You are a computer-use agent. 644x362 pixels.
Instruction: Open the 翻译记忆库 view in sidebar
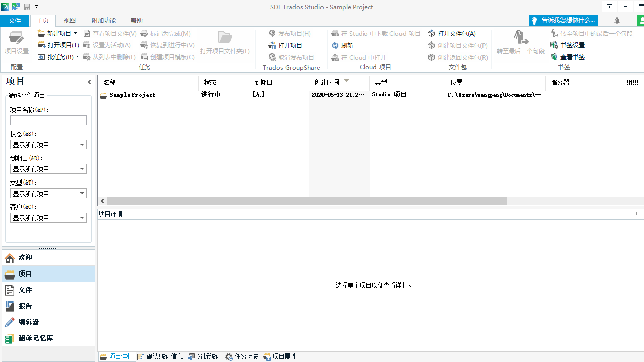point(10,338)
